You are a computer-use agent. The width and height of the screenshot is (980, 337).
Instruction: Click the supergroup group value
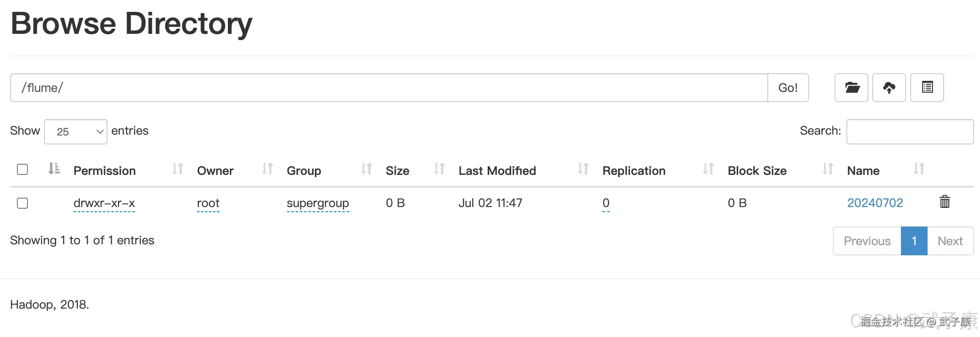click(318, 203)
